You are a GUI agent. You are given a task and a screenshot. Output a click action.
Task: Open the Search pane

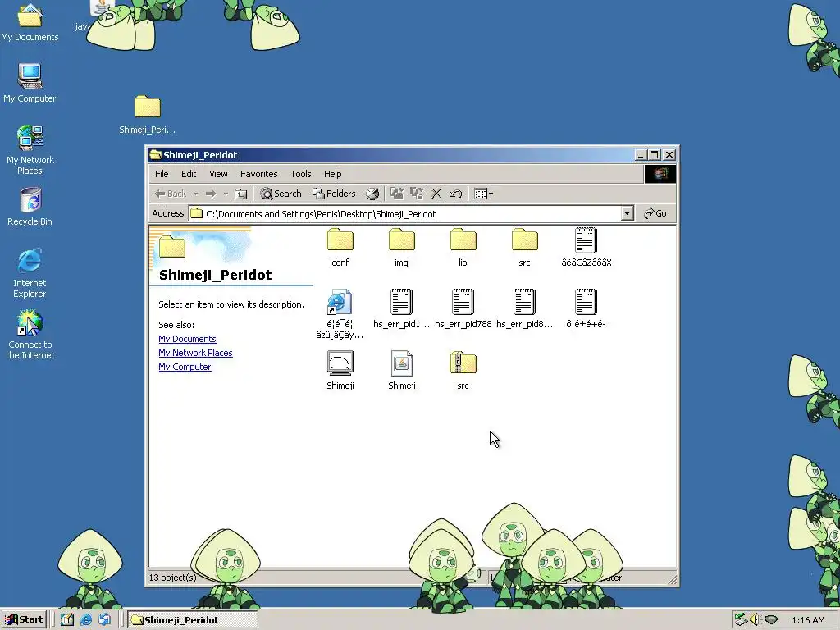pos(281,194)
